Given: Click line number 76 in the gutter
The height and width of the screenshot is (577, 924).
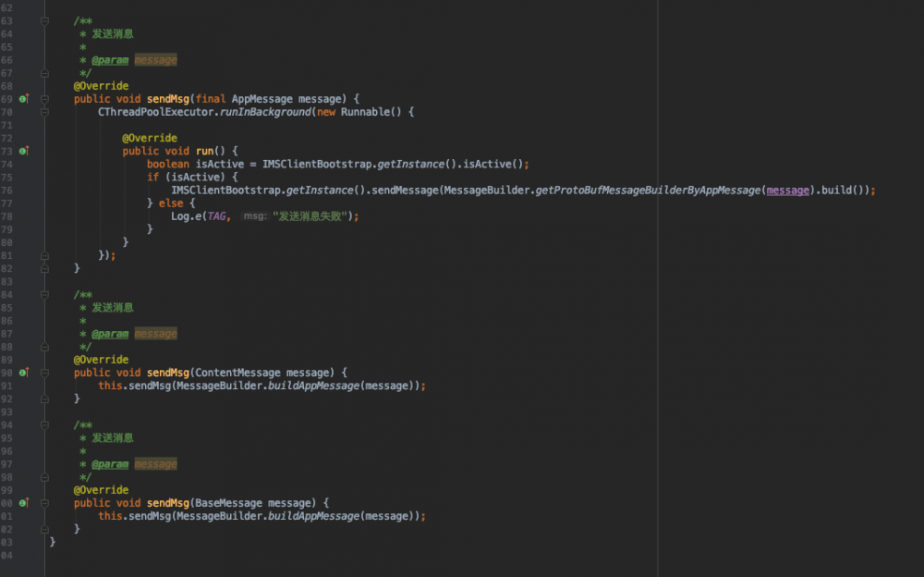Looking at the screenshot, I should pyautogui.click(x=6, y=190).
